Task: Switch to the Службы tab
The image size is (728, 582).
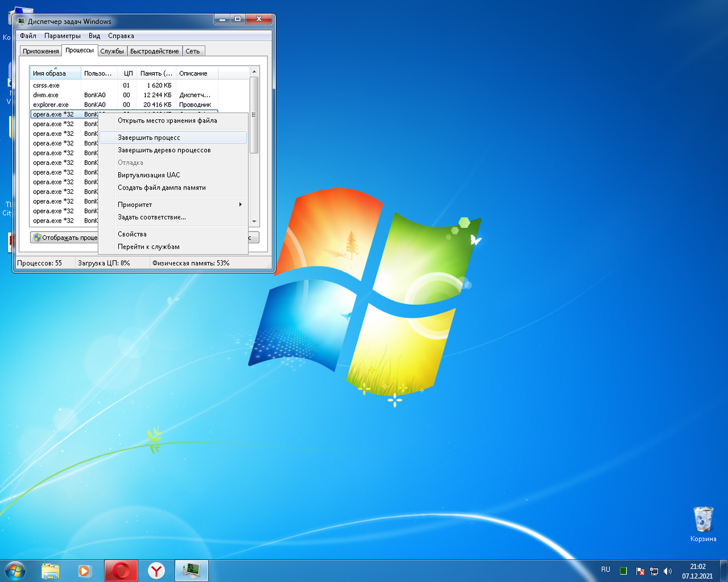Action: (112, 51)
